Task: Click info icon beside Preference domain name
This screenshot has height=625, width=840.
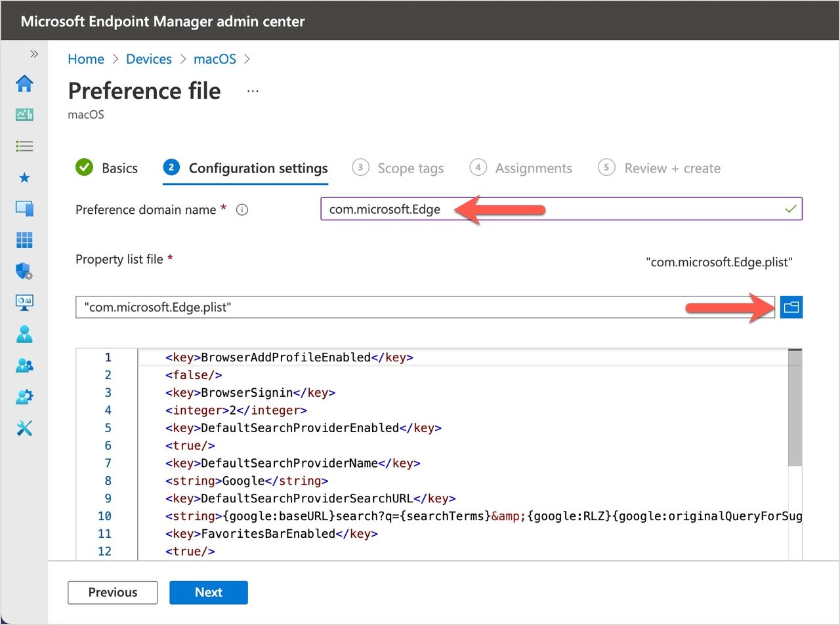Action: (x=242, y=210)
